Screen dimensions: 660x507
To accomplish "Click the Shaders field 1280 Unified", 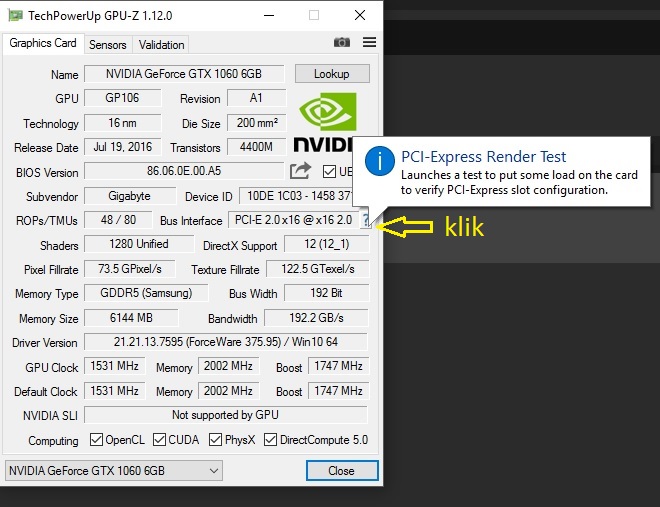I will [139, 244].
